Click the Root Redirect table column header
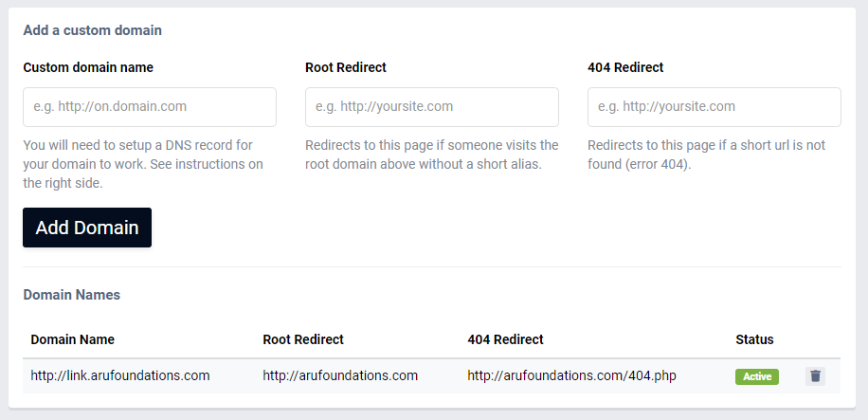 pyautogui.click(x=303, y=339)
